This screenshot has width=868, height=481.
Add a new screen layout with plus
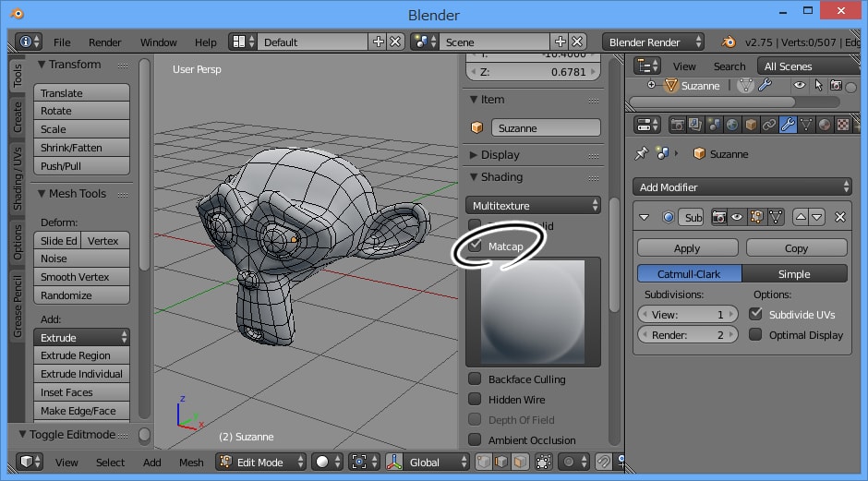pyautogui.click(x=378, y=42)
